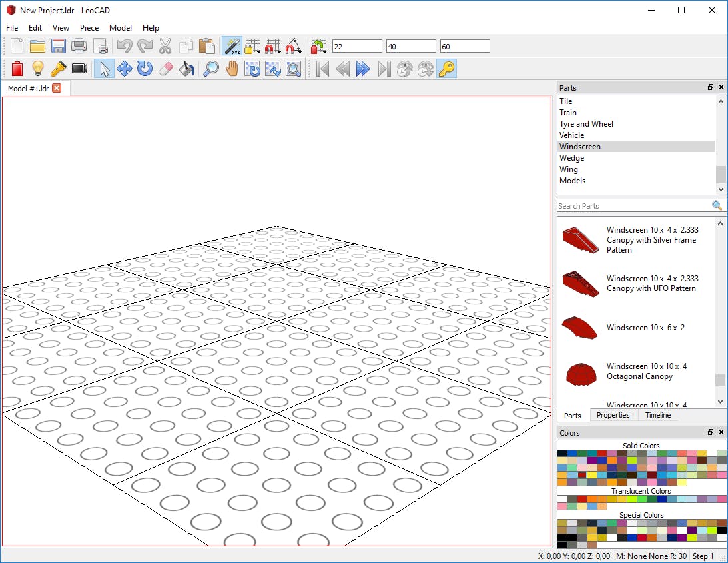Image resolution: width=728 pixels, height=563 pixels.
Task: Select the Pan hand tool
Action: click(232, 69)
